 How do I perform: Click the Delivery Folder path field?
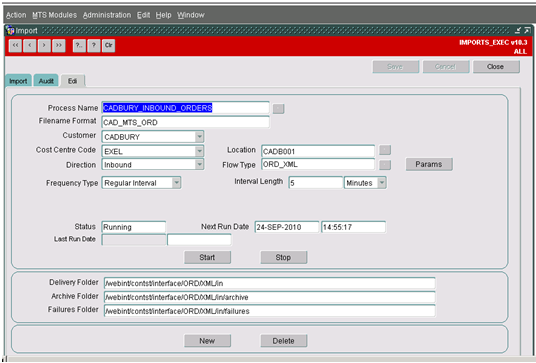pyautogui.click(x=270, y=283)
